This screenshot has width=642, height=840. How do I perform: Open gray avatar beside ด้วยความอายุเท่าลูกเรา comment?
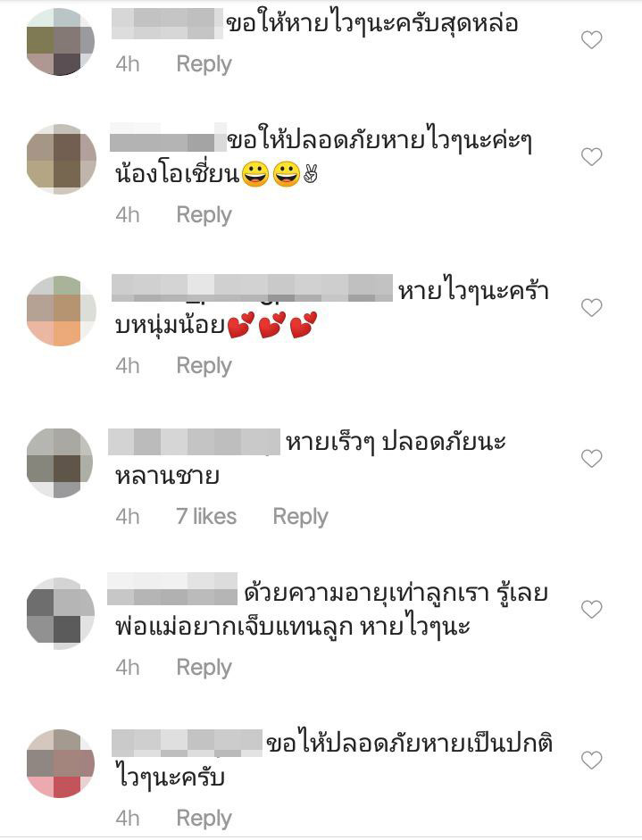point(61,613)
